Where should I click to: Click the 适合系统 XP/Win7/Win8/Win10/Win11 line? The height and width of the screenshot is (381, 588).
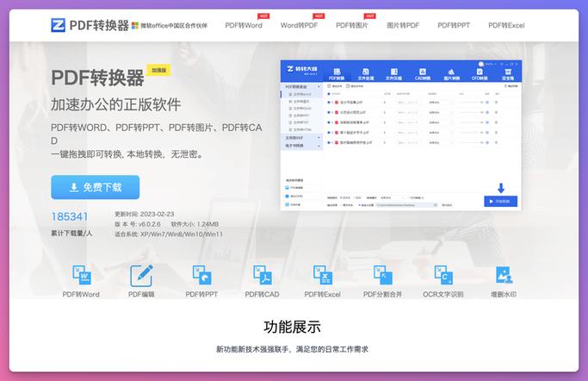[x=169, y=234]
